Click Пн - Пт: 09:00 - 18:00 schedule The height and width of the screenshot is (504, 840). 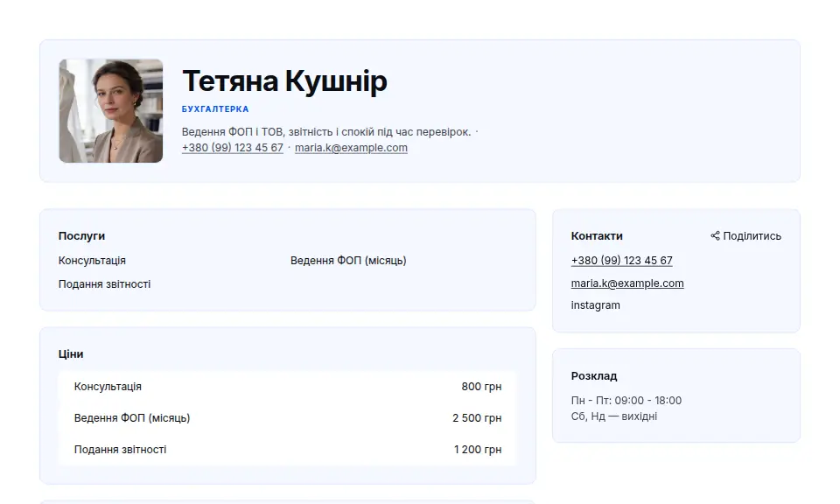click(x=626, y=401)
